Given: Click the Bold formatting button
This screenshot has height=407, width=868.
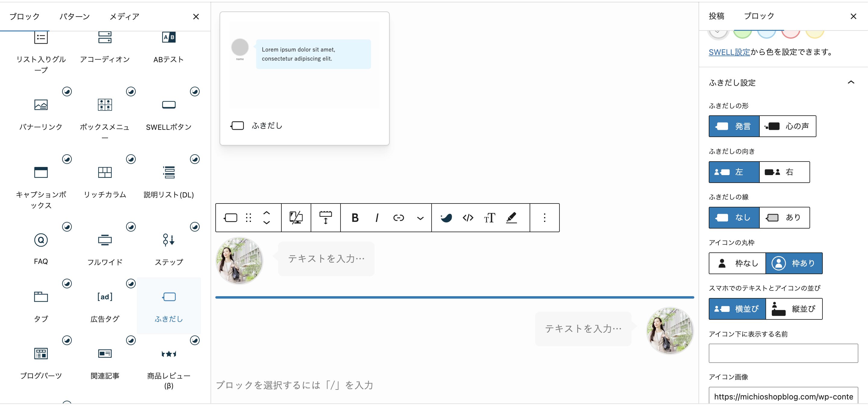Looking at the screenshot, I should pos(355,218).
